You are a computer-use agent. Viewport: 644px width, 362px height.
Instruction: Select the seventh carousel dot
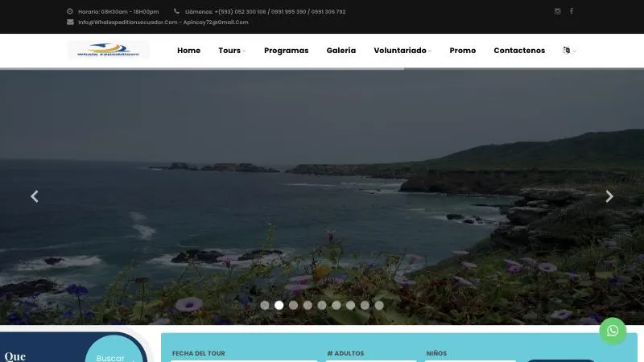(350, 306)
